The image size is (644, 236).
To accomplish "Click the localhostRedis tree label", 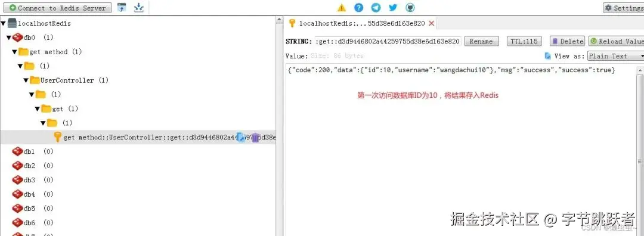I will tap(44, 23).
